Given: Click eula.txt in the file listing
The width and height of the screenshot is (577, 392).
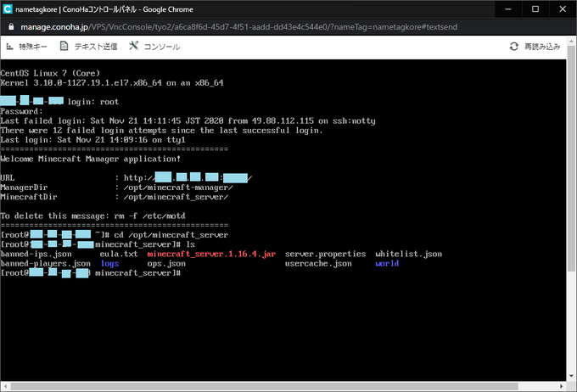Looking at the screenshot, I should point(119,254).
